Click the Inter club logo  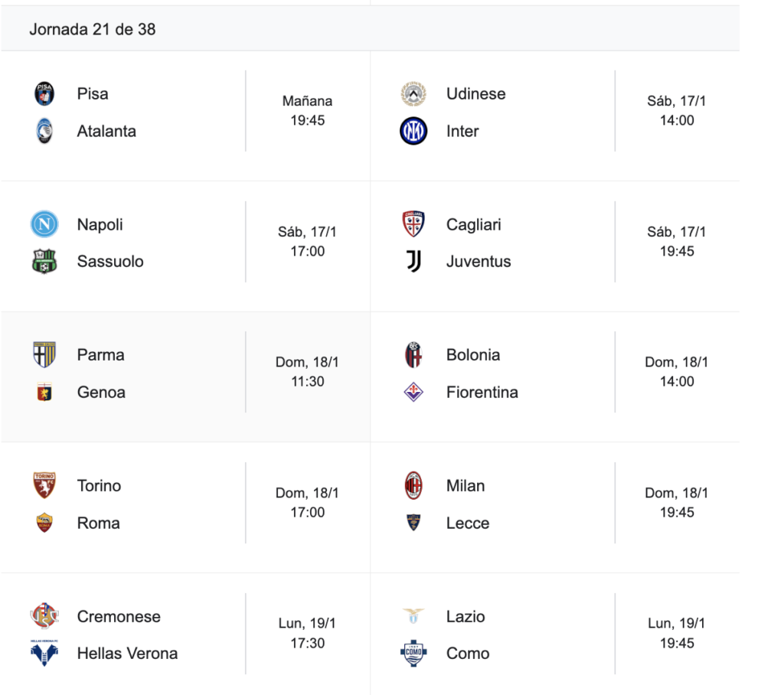(413, 132)
